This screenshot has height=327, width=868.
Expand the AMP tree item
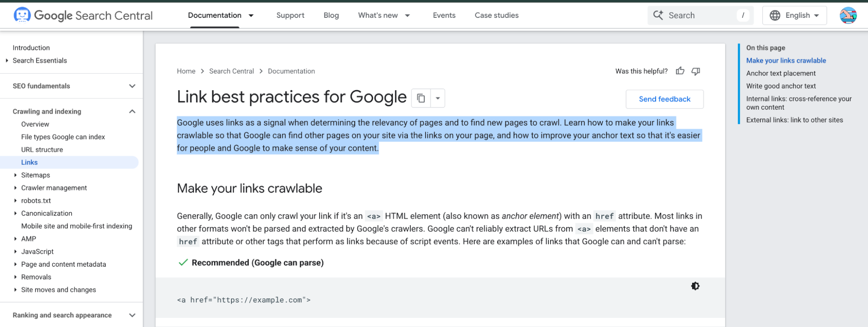coord(16,239)
